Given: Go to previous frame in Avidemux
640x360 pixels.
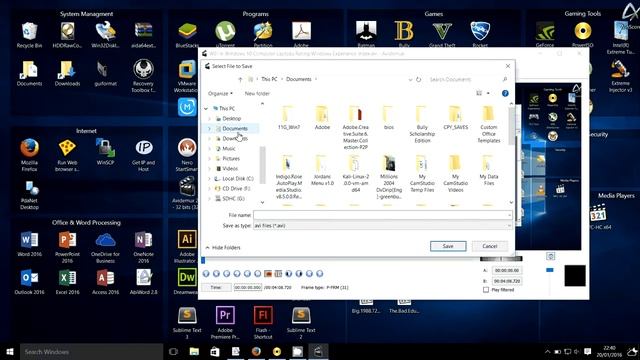Looking at the screenshot, I should click(x=227, y=273).
